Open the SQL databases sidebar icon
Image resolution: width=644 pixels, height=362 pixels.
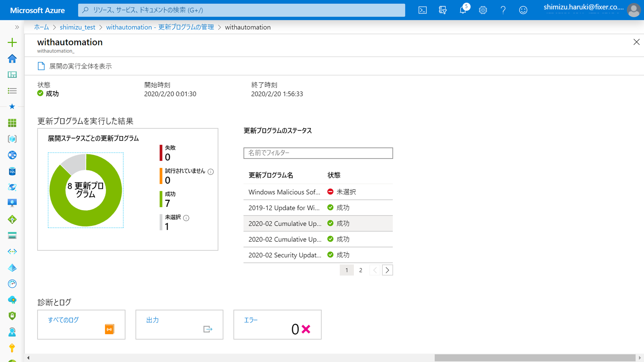12,171
